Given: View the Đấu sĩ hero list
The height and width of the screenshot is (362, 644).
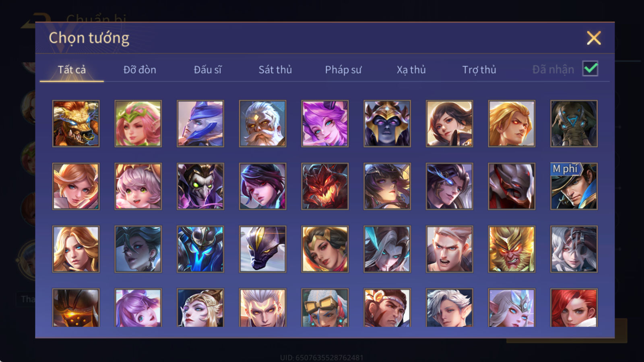Looking at the screenshot, I should (x=208, y=70).
